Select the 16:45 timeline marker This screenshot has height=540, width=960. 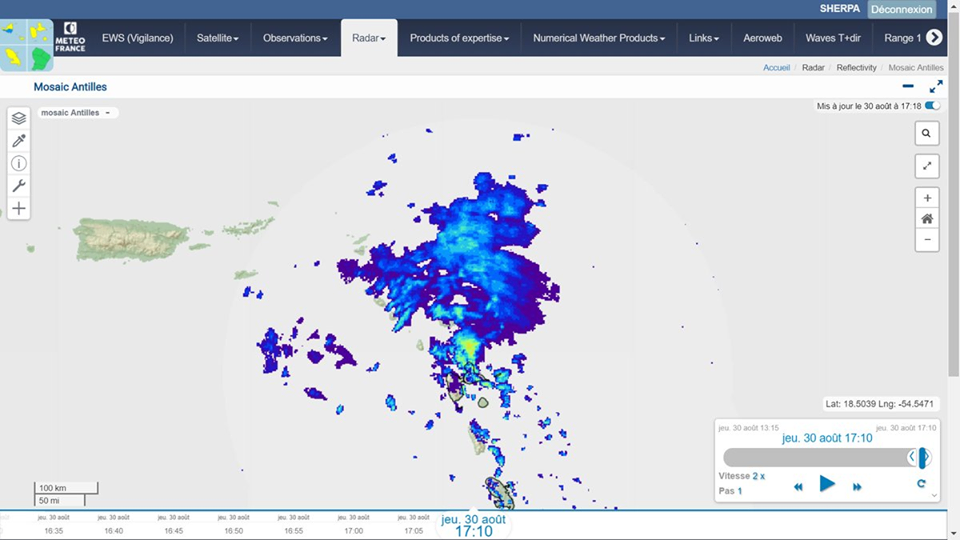tap(173, 525)
